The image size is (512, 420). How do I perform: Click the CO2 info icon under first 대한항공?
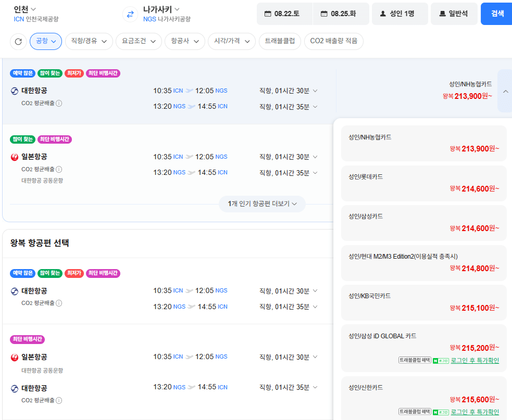tap(59, 103)
